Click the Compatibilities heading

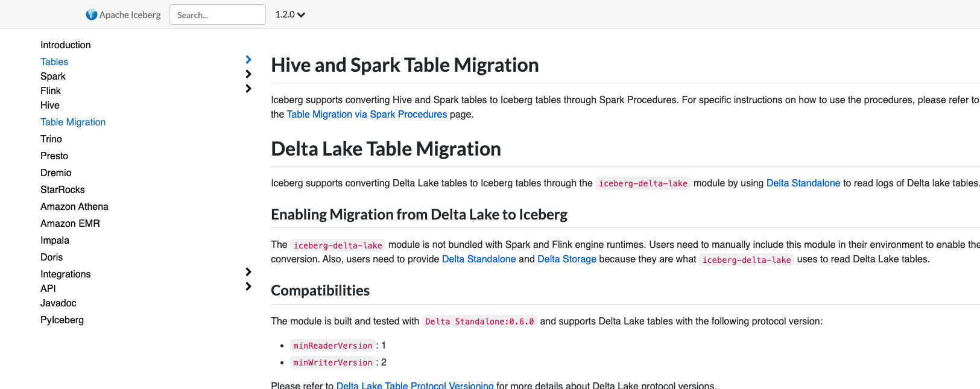tap(320, 290)
